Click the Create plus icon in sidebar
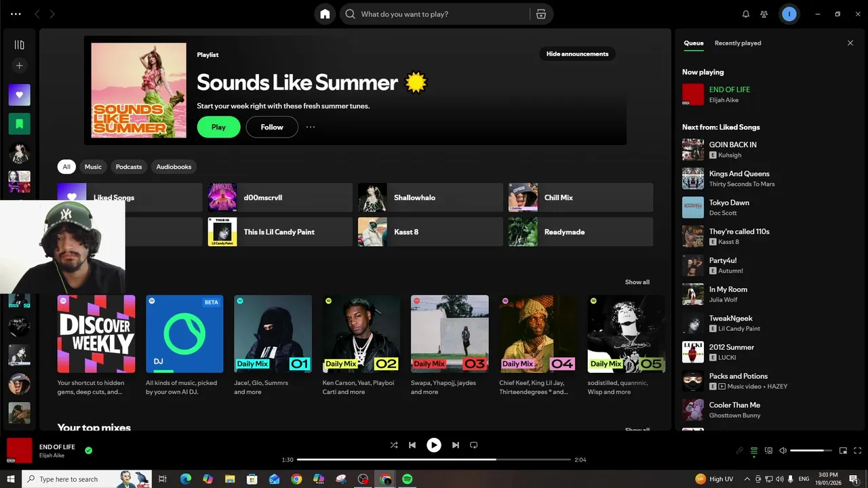This screenshot has width=868, height=488. point(19,66)
